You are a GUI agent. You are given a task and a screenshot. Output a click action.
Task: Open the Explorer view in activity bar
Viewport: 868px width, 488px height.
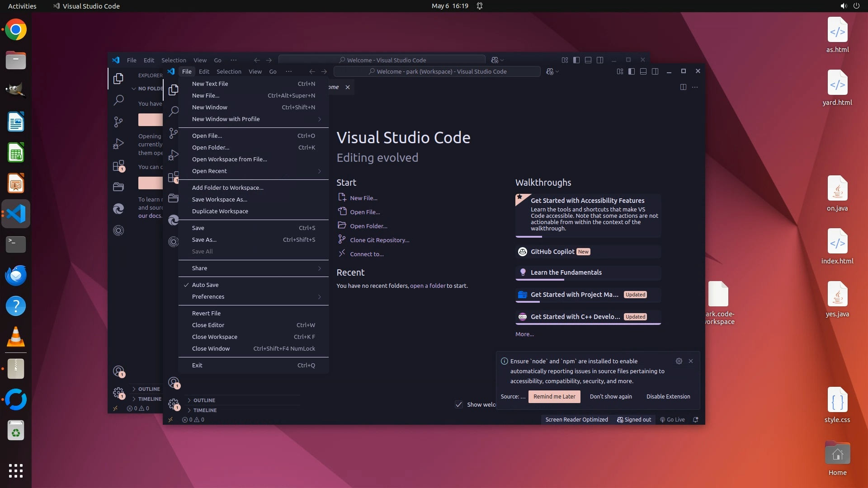(173, 90)
